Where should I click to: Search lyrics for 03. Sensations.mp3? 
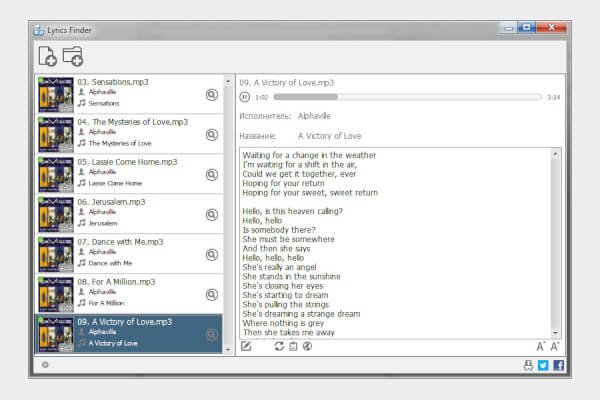(x=212, y=95)
